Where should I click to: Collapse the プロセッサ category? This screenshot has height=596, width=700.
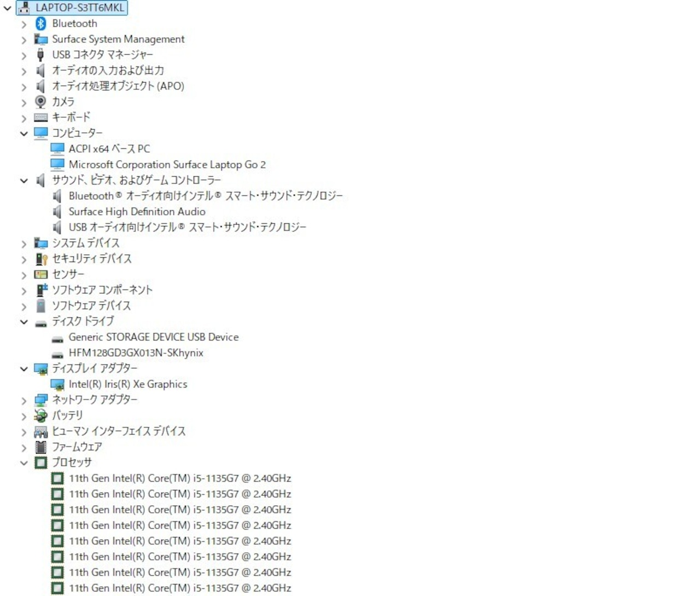point(24,463)
